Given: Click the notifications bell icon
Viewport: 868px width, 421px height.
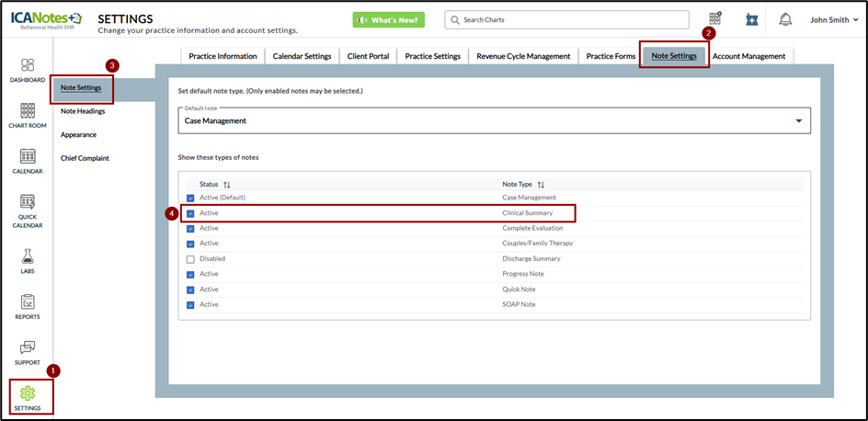Looking at the screenshot, I should point(785,19).
